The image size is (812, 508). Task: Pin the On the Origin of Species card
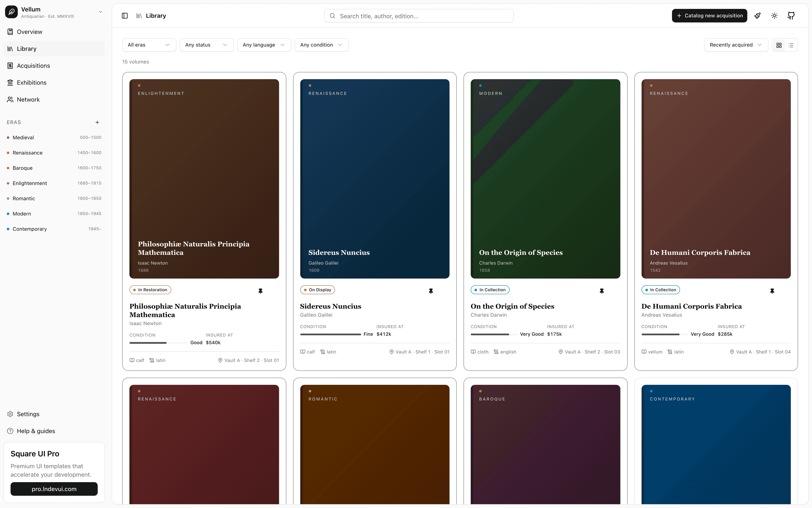602,291
